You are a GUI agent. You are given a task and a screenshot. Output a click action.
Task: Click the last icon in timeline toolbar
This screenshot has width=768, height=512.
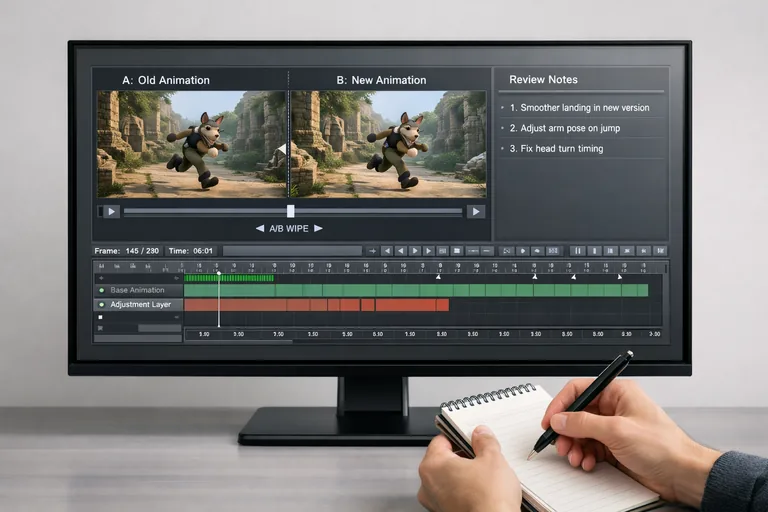click(x=661, y=250)
